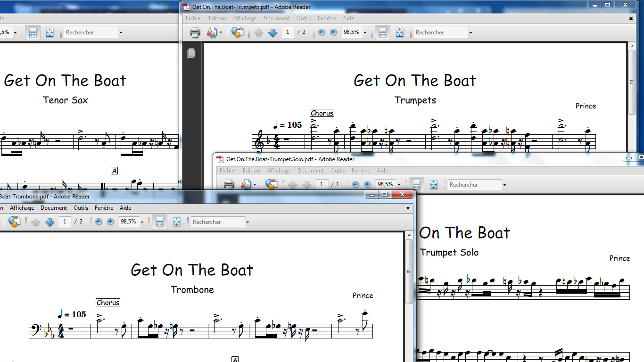Open collaborate icon in Trumpet Solo toolbar
This screenshot has height=362, width=644.
[x=271, y=185]
